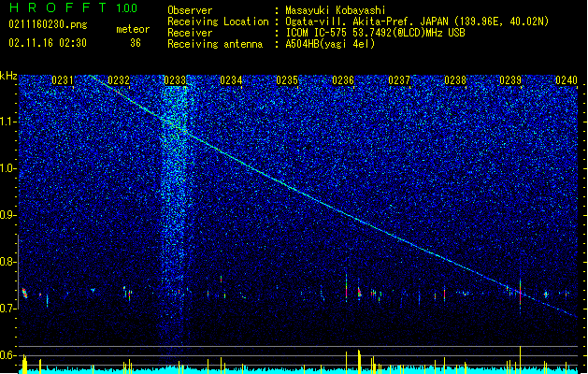Select antenna value A504HB(yagi 4el)
This screenshot has height=374, width=588.
coord(330,44)
